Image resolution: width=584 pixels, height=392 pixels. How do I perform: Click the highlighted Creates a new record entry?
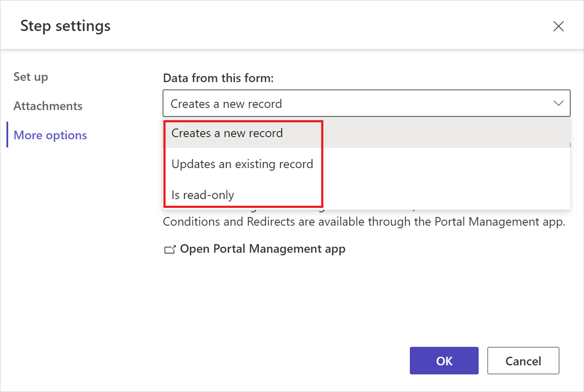[227, 133]
